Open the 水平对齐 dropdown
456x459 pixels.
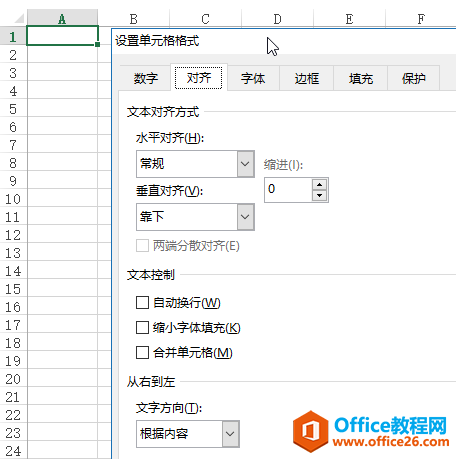[195, 164]
